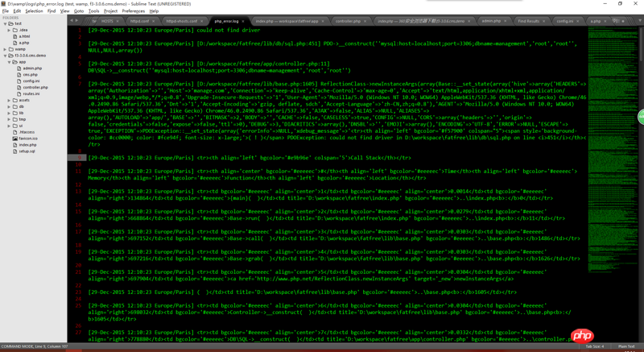Expand the assets folder

tap(9, 100)
